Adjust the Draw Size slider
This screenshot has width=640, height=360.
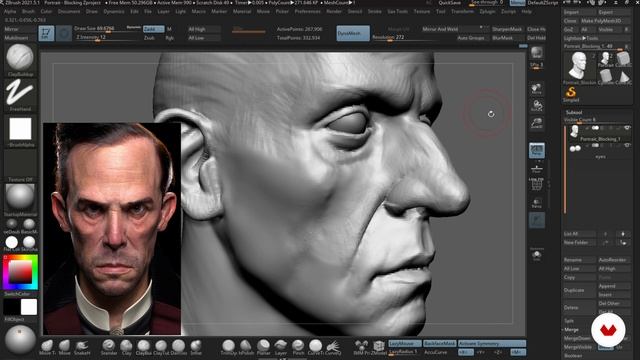pos(107,29)
